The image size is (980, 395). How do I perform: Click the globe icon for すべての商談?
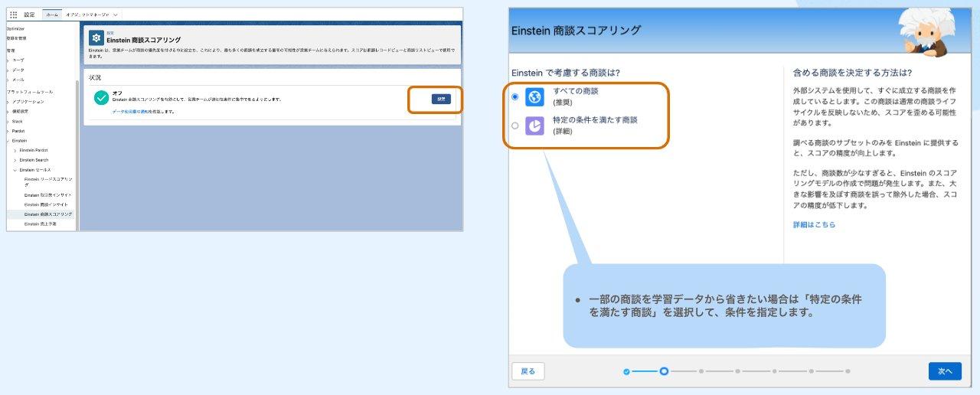[534, 96]
